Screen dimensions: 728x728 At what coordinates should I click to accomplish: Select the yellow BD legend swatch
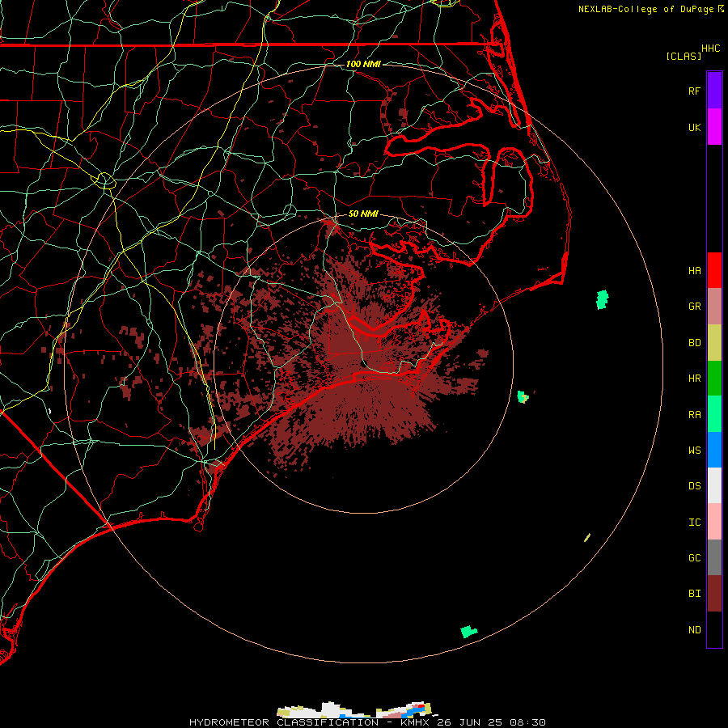pos(714,342)
